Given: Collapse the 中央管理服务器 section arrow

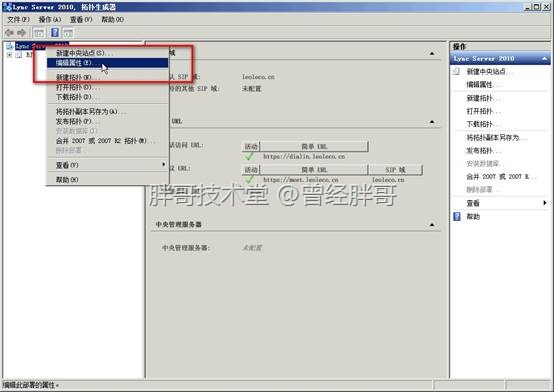Looking at the screenshot, I should click(x=432, y=224).
